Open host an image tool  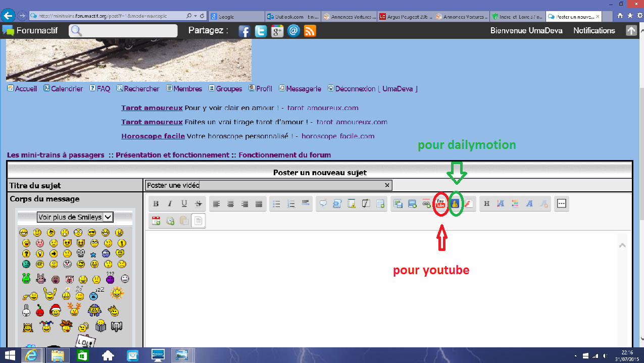399,204
